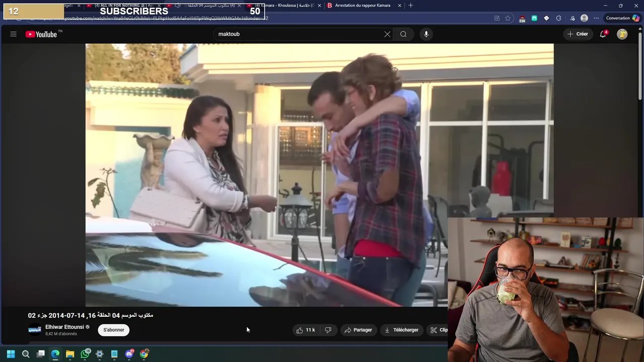Open the Elhiwar Ettounsi channel name link
Screen dimensions: 644x362
(x=64, y=327)
